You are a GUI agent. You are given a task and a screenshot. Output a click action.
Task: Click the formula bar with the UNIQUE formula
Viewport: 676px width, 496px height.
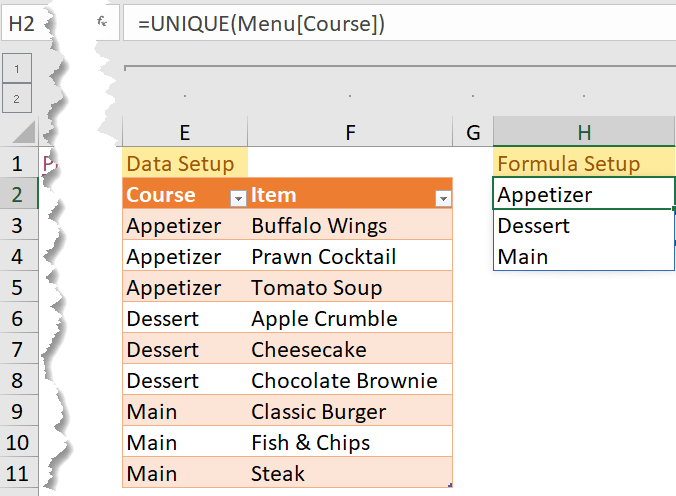[x=400, y=23]
